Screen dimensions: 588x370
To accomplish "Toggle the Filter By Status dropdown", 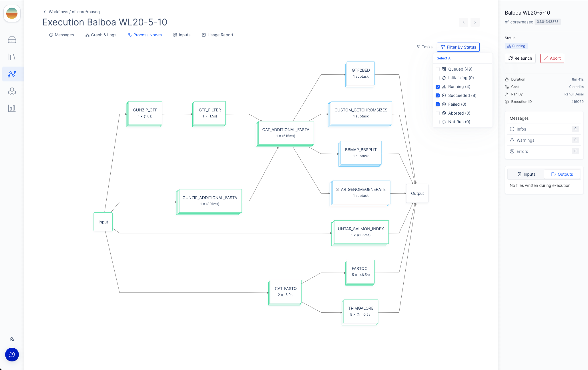I will [x=458, y=47].
